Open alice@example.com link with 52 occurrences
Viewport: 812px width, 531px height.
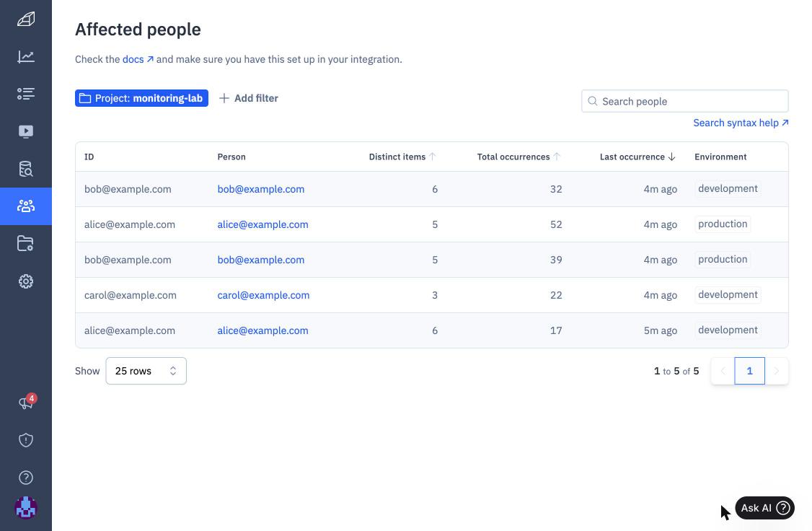pyautogui.click(x=262, y=224)
